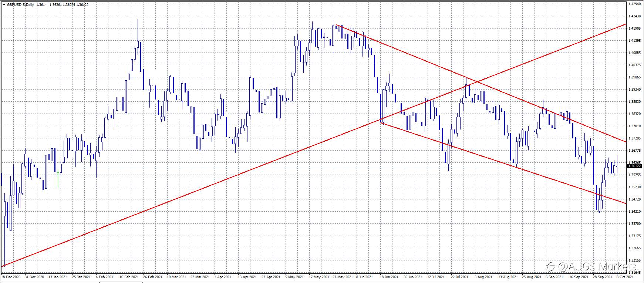This screenshot has height=283, width=644.
Task: Click the 13 Apr 2021 date label
Action: [x=247, y=276]
